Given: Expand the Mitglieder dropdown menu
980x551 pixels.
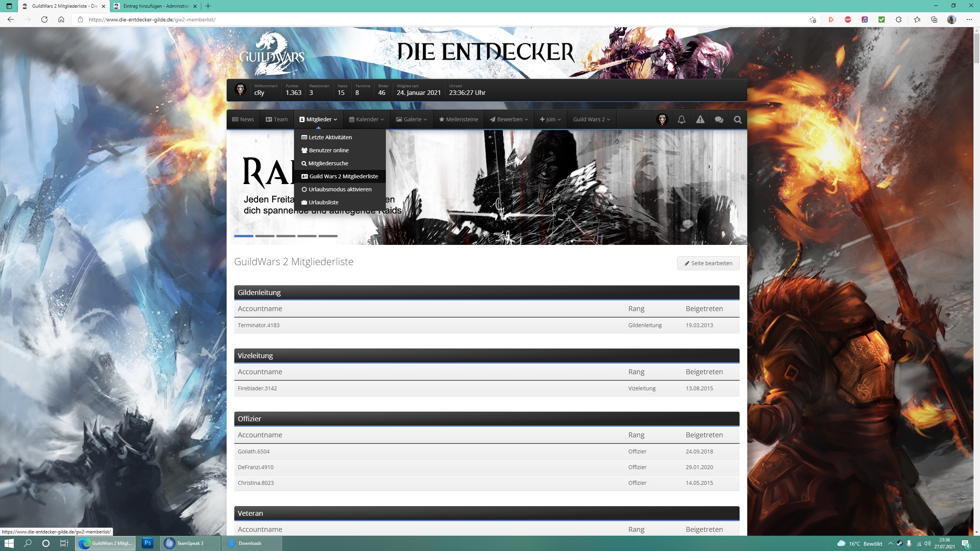Looking at the screenshot, I should point(318,119).
